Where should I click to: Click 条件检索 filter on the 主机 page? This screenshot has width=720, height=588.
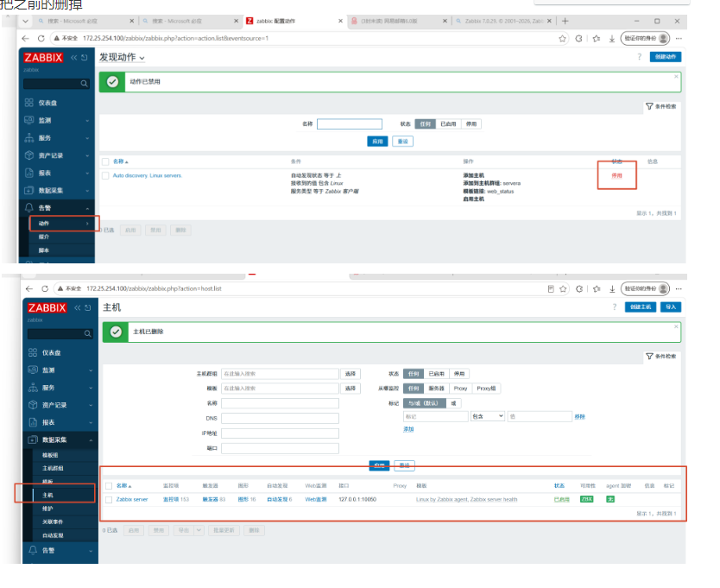pyautogui.click(x=661, y=357)
